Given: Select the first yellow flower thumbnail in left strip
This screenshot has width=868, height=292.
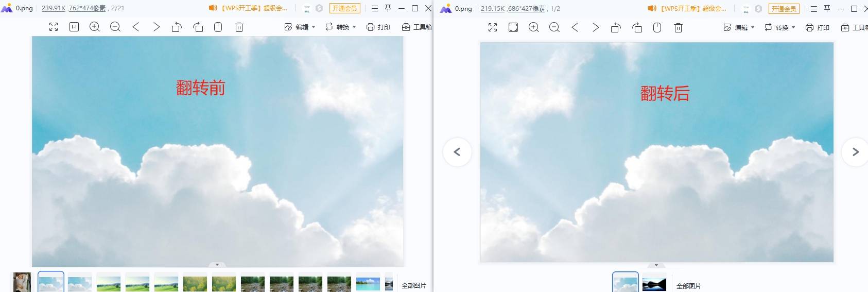Looking at the screenshot, I should tap(195, 283).
